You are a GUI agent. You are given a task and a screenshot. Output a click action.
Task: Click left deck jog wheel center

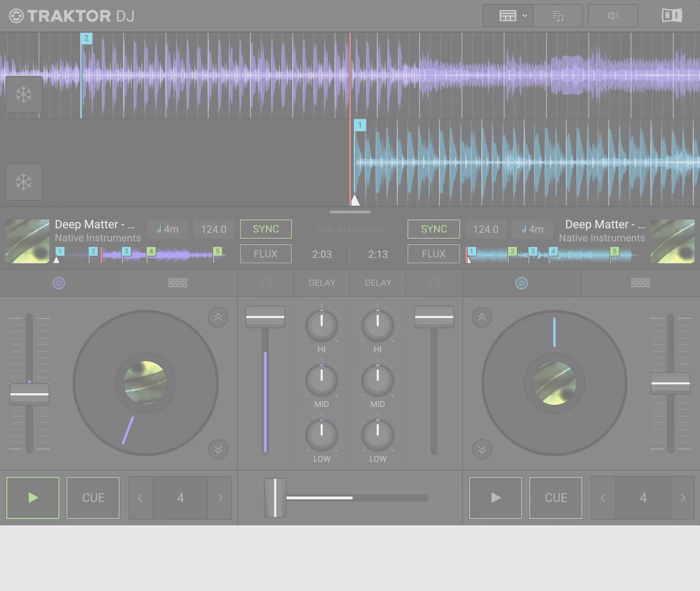tap(146, 383)
